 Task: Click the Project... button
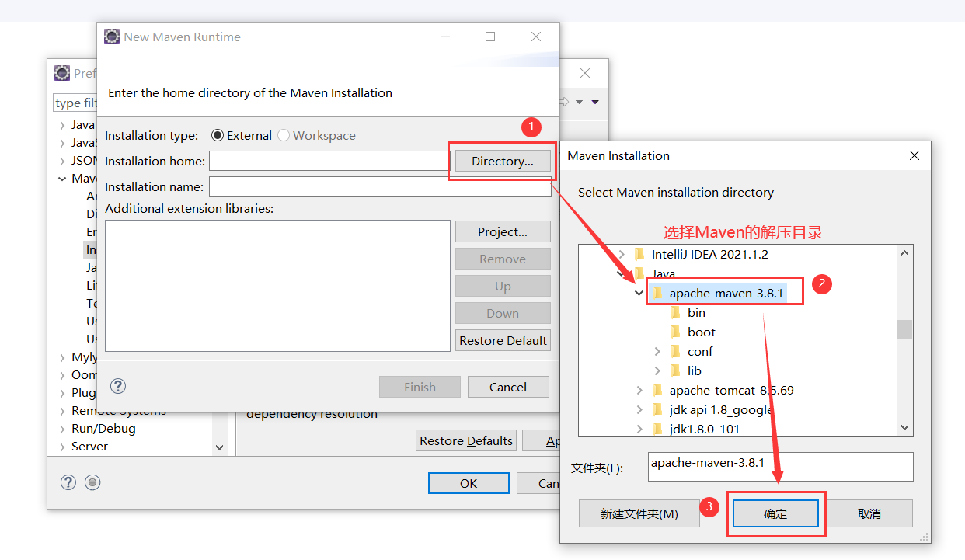click(x=503, y=231)
